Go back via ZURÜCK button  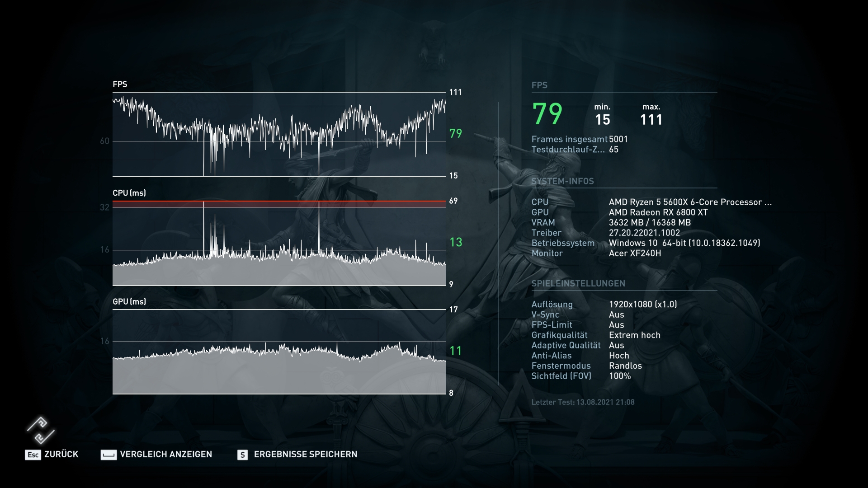(61, 454)
